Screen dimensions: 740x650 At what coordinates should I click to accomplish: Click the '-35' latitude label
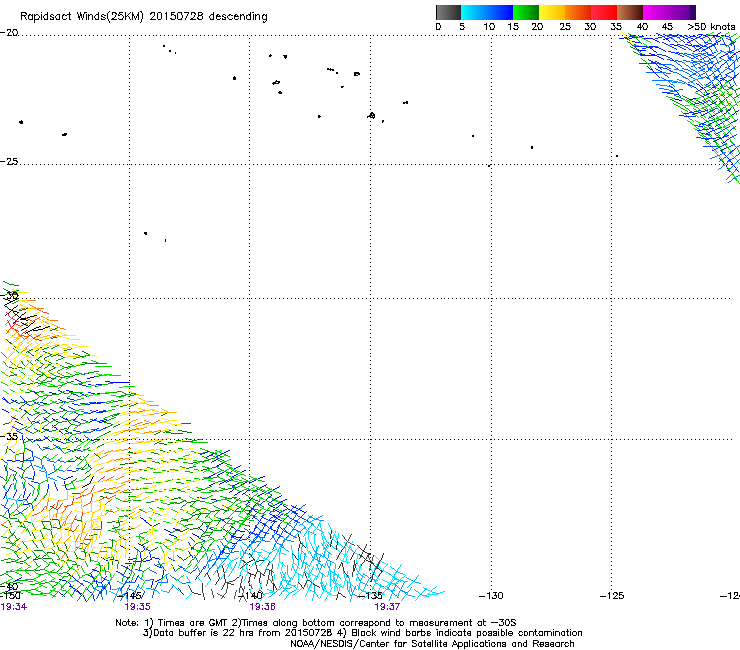click(9, 437)
